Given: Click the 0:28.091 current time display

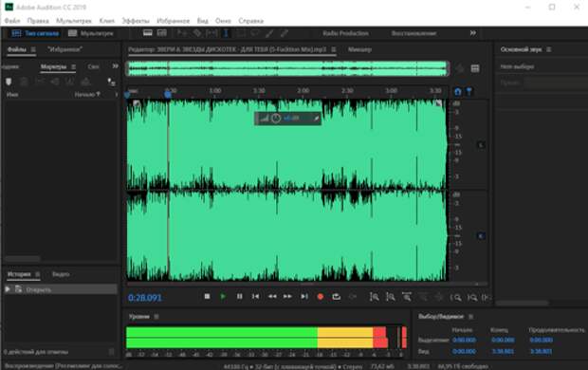Looking at the screenshot, I should [x=145, y=298].
